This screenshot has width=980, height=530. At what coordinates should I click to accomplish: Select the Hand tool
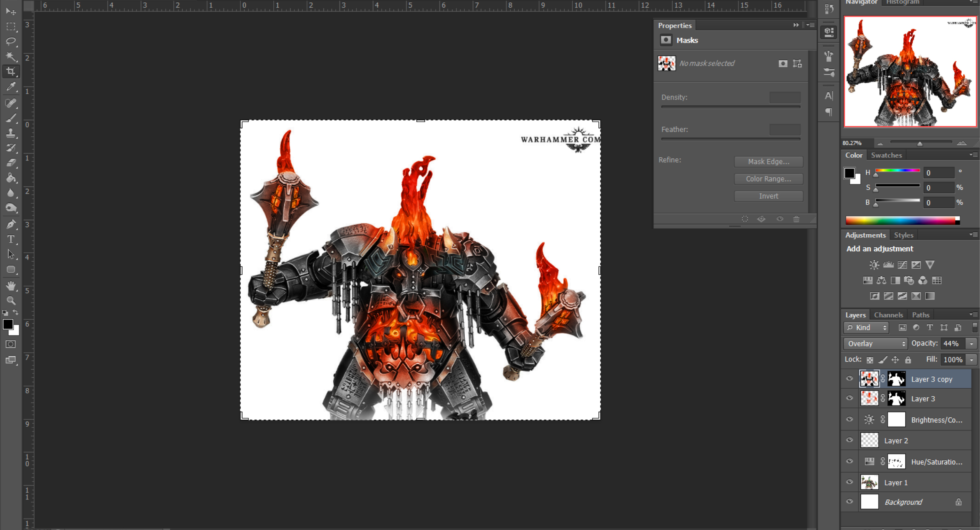(11, 286)
